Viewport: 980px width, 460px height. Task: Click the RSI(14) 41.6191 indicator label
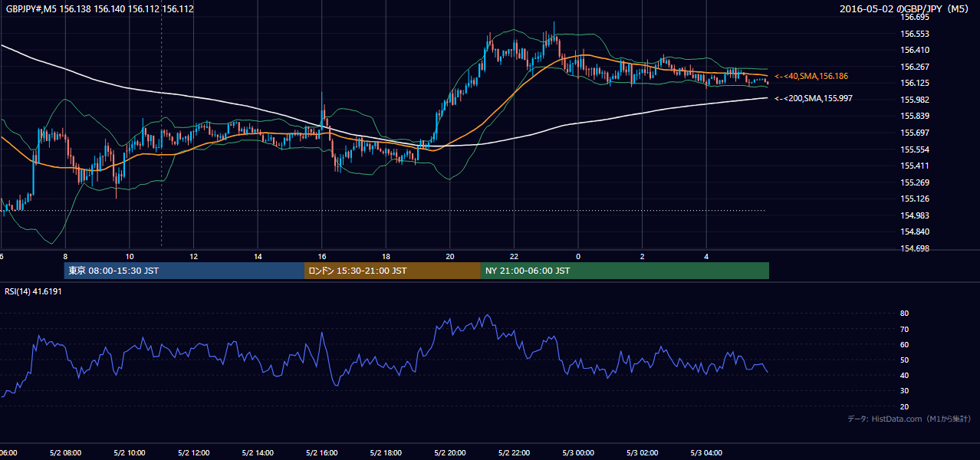tap(33, 292)
